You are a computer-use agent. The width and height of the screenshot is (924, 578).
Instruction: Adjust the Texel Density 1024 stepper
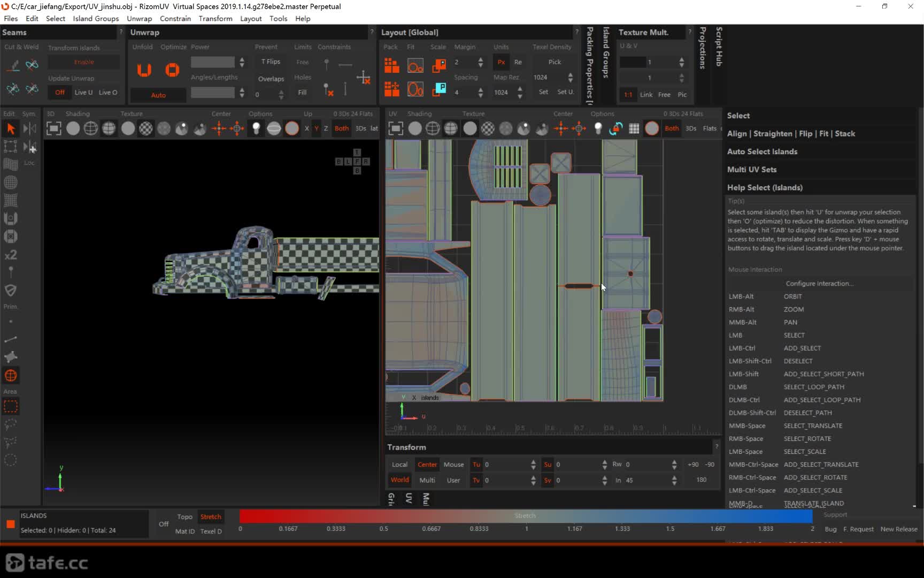pyautogui.click(x=571, y=77)
